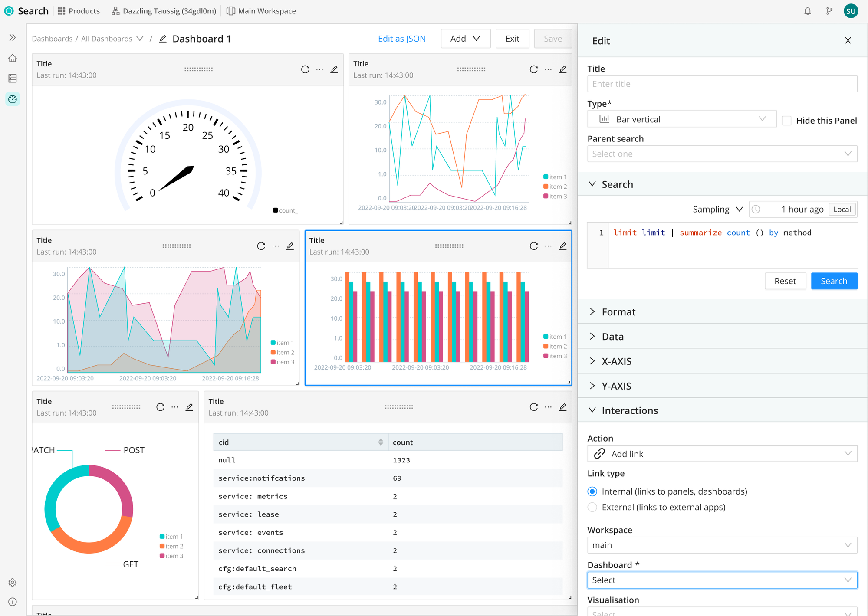
Task: Click Edit as JSON link
Action: point(401,39)
